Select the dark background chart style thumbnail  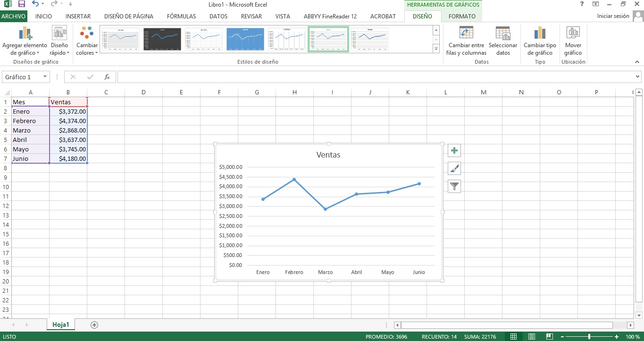(162, 39)
